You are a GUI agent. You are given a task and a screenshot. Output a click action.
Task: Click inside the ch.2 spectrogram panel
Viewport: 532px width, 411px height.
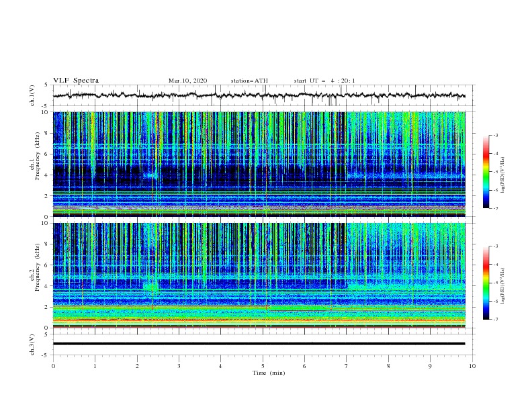pyautogui.click(x=259, y=275)
